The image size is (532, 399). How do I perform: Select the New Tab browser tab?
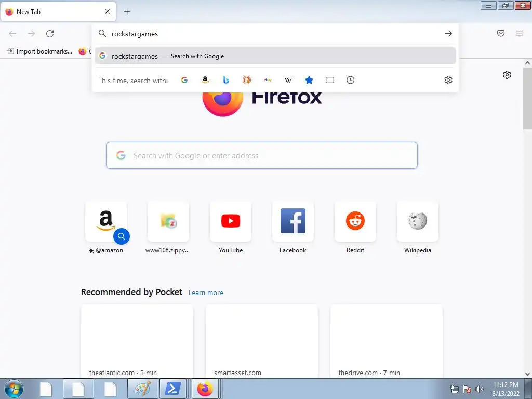[58, 11]
